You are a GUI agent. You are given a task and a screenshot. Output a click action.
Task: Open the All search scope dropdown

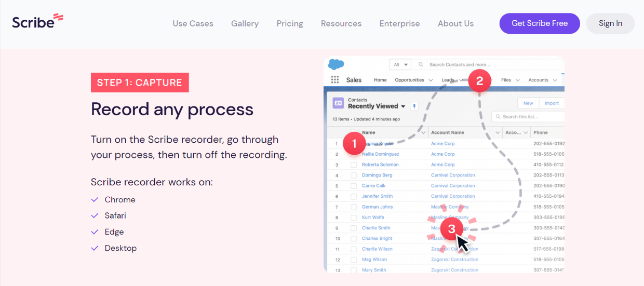[x=401, y=65]
